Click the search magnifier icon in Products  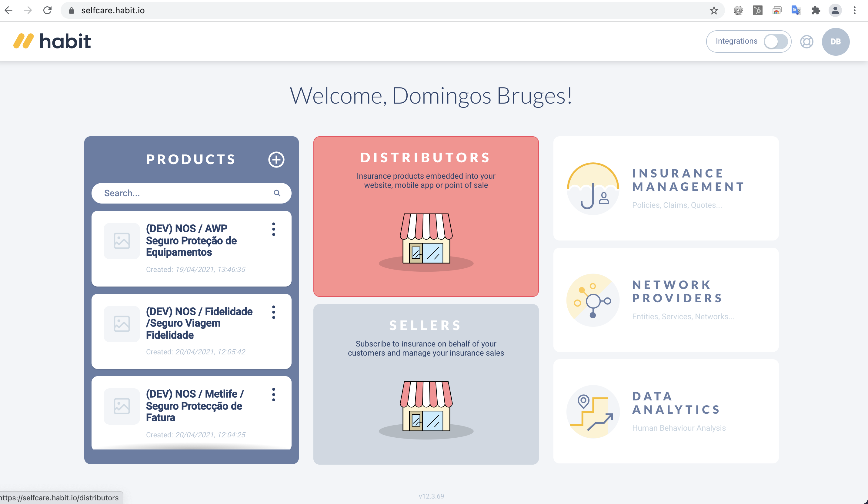277,193
